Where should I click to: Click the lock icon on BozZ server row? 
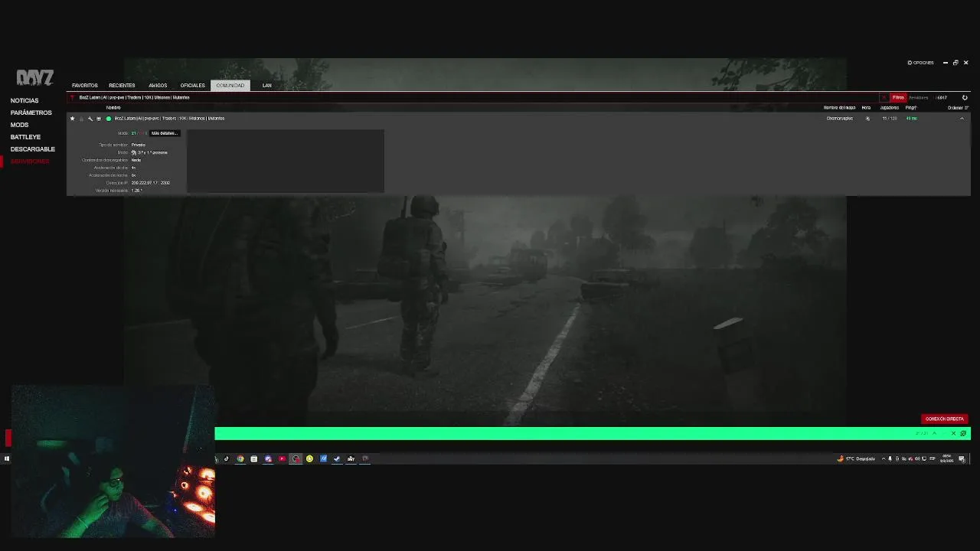pyautogui.click(x=81, y=119)
